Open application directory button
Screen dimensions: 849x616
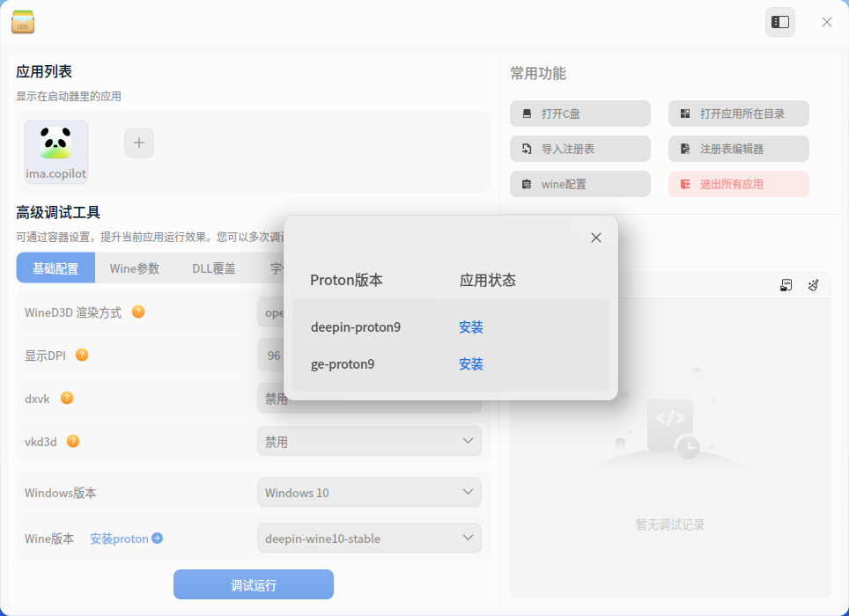coord(739,114)
